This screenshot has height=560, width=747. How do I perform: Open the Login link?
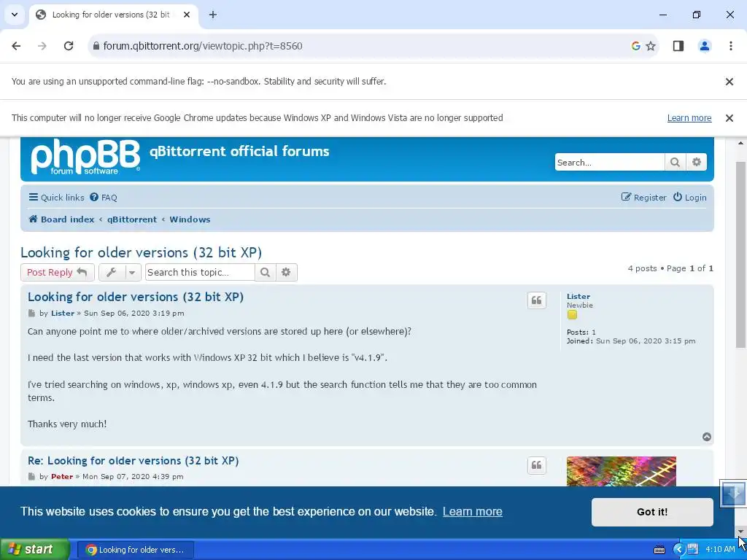690,197
